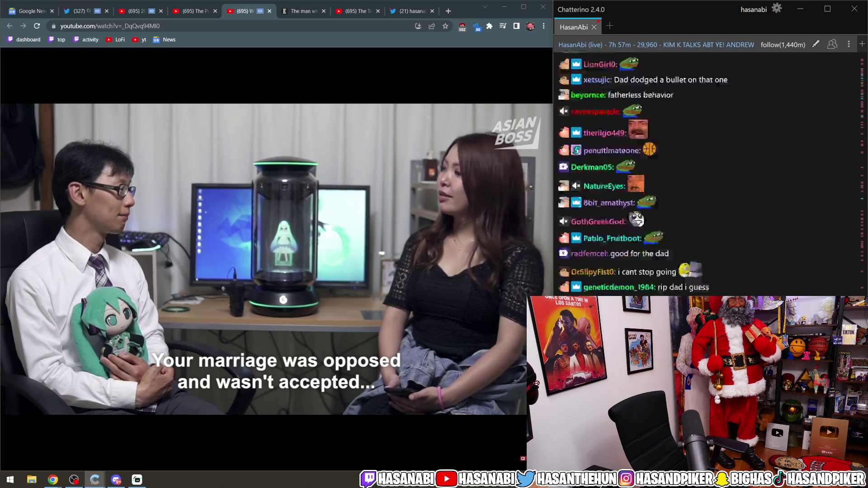Viewport: 868px width, 488px height.
Task: Expand the tab search chevron
Action: pyautogui.click(x=485, y=7)
